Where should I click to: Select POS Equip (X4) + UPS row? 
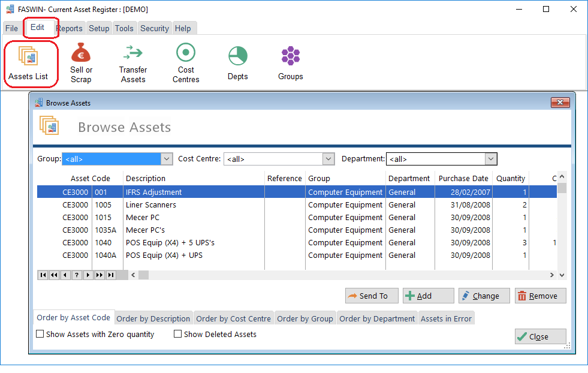pos(297,255)
